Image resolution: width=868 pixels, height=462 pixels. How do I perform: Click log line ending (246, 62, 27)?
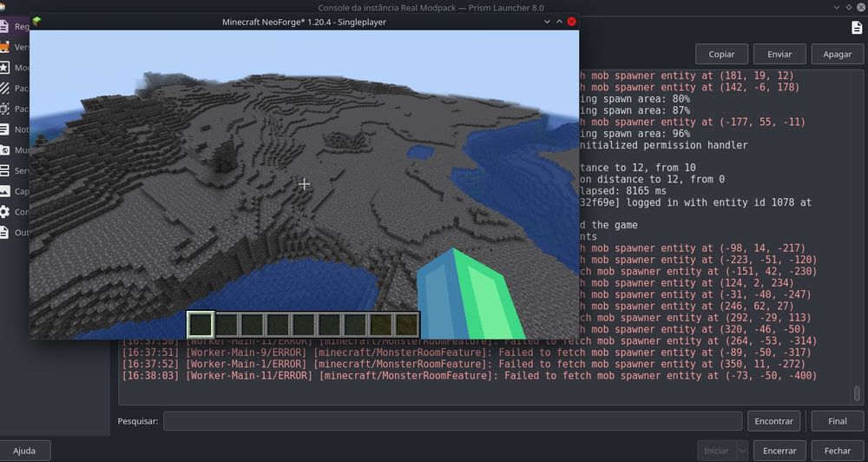pos(687,307)
